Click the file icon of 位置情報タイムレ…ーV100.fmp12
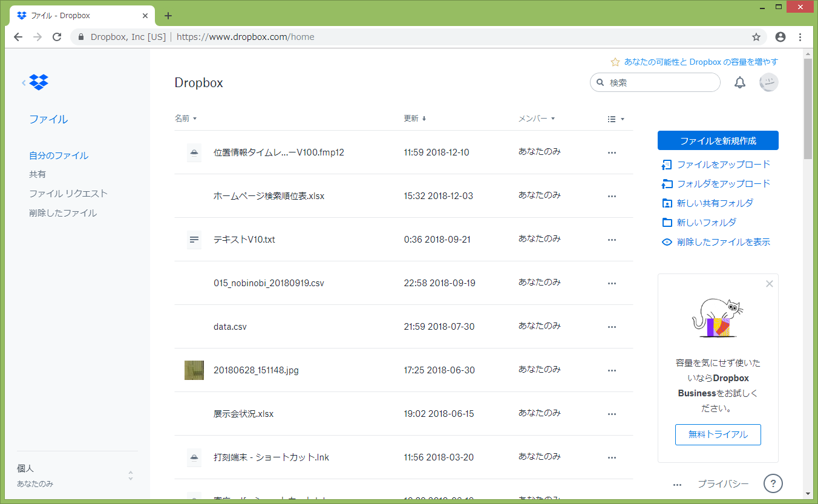 click(x=194, y=152)
